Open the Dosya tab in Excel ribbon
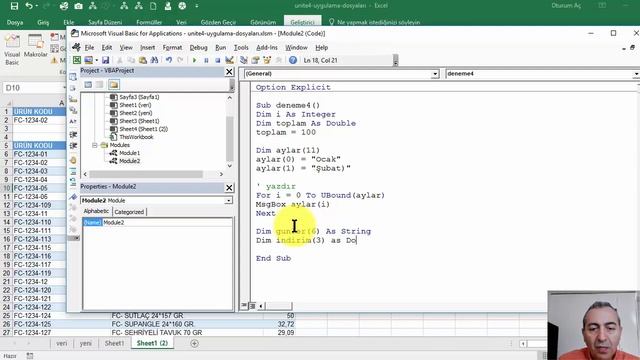 15,22
